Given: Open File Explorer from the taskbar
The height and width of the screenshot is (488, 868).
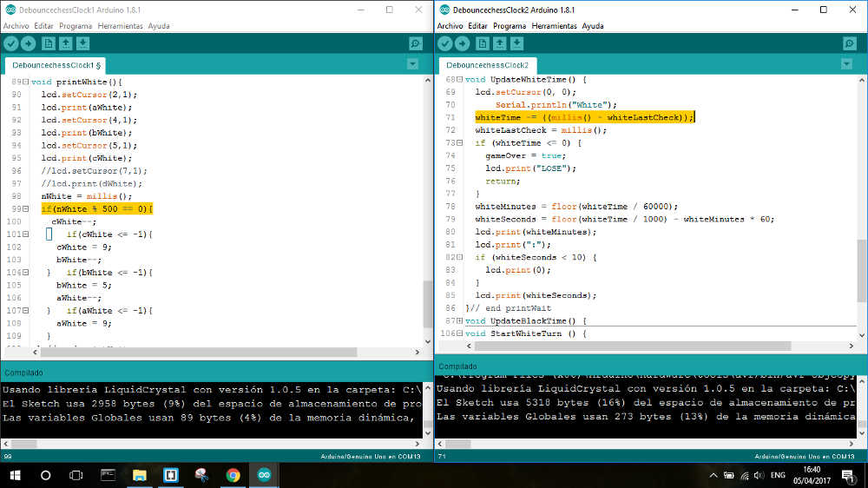Looking at the screenshot, I should pyautogui.click(x=139, y=475).
